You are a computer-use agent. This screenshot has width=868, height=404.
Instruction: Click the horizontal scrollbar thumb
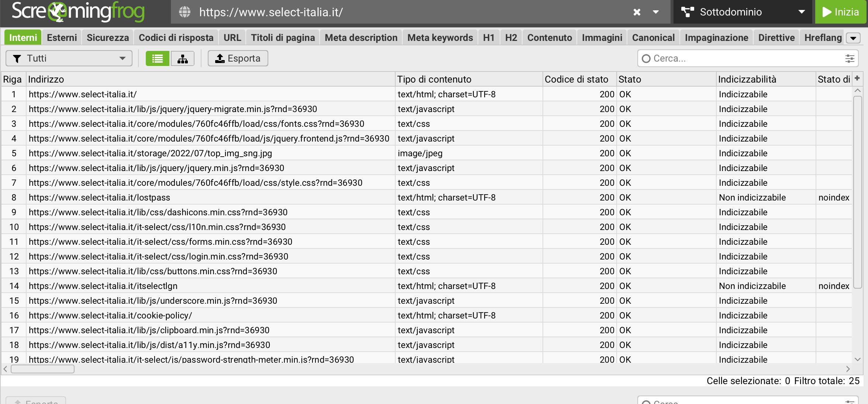coord(42,369)
